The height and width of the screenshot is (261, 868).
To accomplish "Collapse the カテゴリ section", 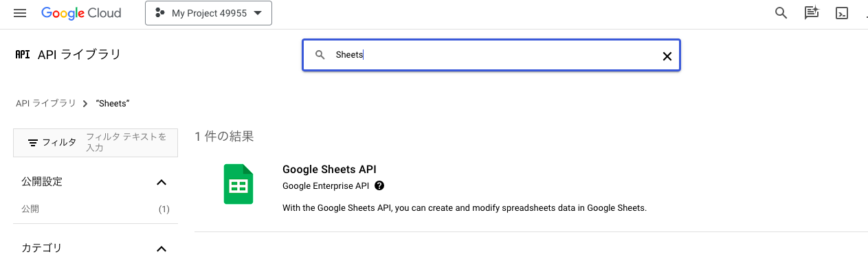I will tap(162, 248).
